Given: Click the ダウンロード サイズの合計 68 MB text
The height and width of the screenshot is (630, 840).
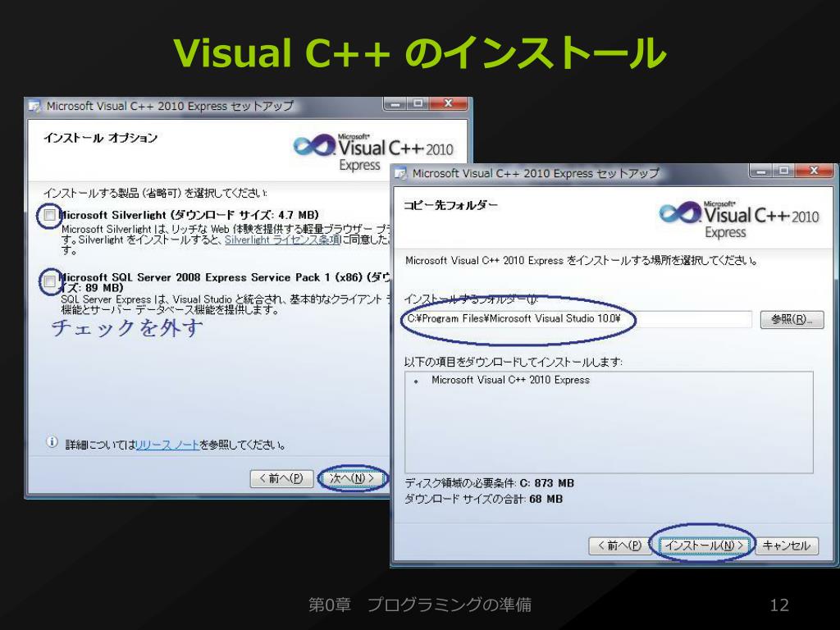Looking at the screenshot, I should [x=483, y=500].
